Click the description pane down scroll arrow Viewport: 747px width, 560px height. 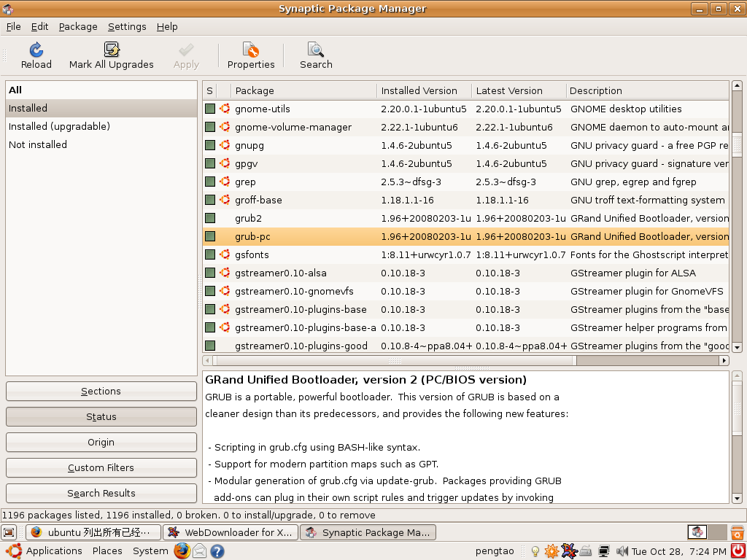[737, 499]
